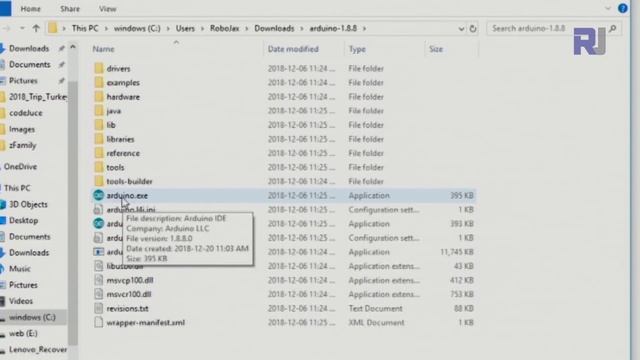Sort by Size column header
Image resolution: width=640 pixels, height=360 pixels.
436,49
